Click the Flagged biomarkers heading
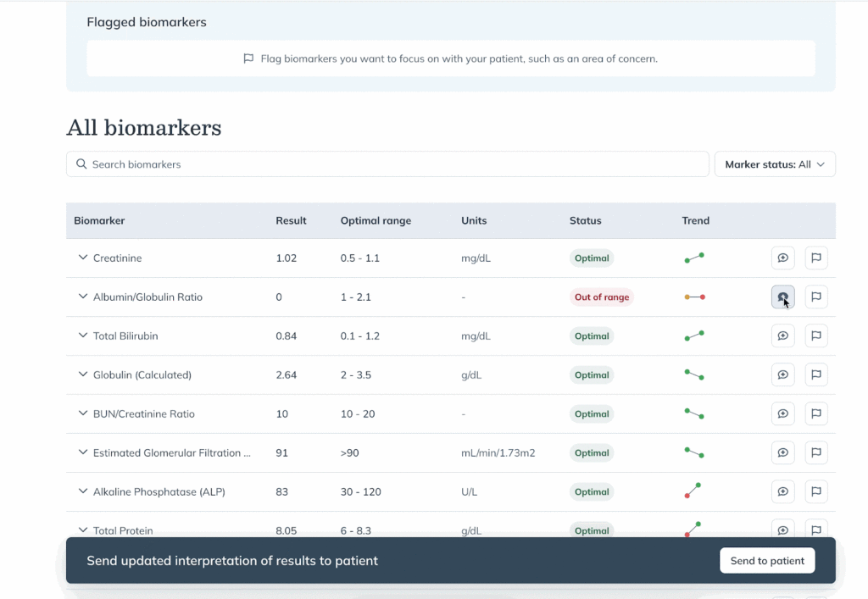868x599 pixels. 147,22
